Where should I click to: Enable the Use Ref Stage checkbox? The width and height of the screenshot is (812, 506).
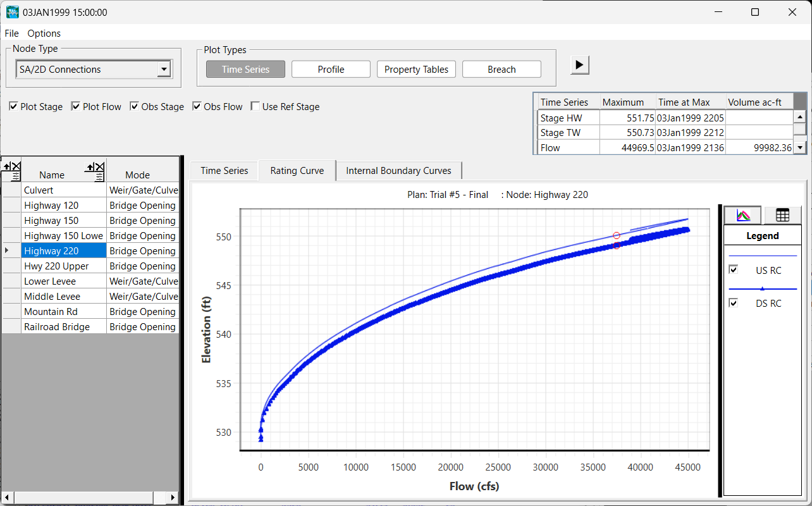pos(255,107)
